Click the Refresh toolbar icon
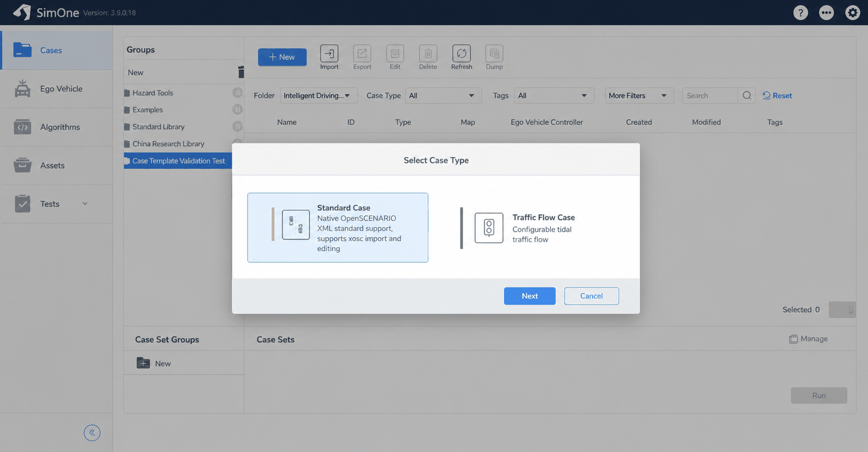 point(462,53)
